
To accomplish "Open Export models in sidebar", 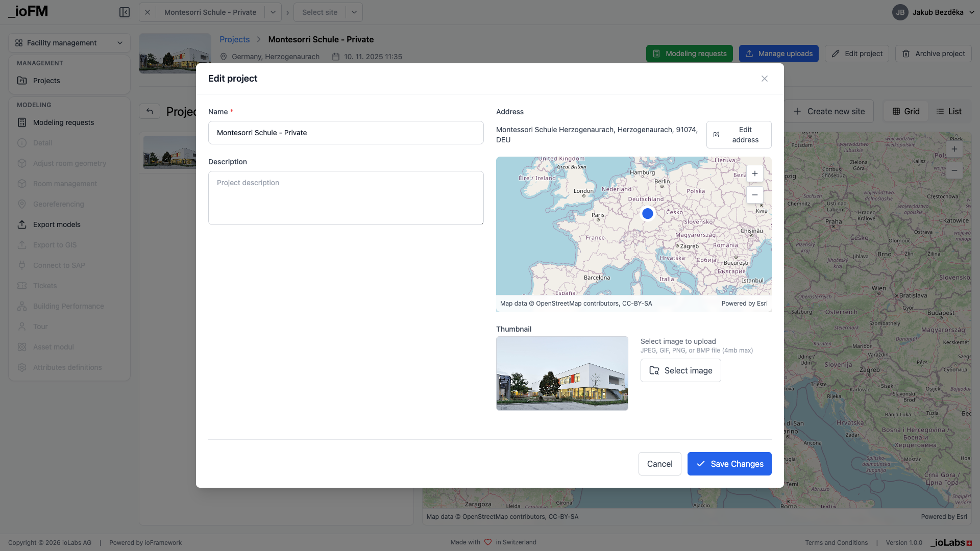I will (x=57, y=224).
